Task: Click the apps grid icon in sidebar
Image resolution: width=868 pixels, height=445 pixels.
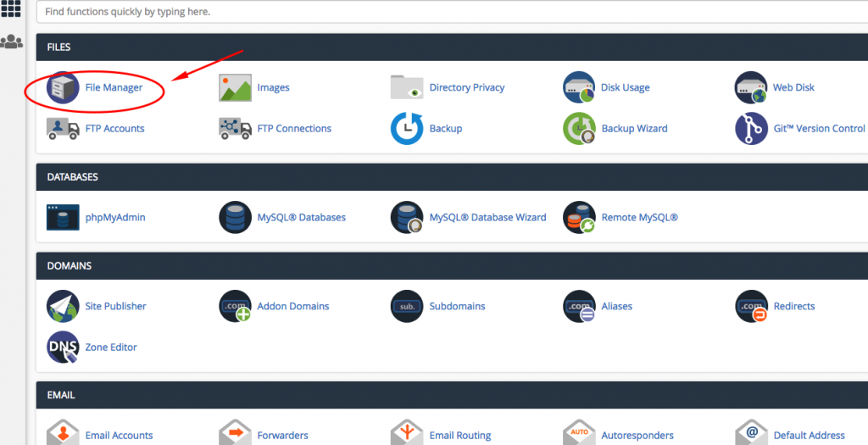Action: (x=11, y=8)
